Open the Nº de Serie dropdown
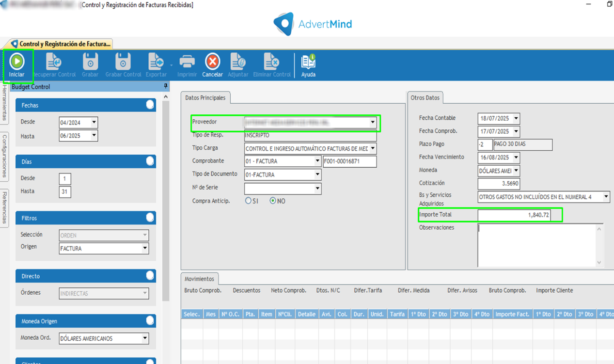 pos(317,188)
